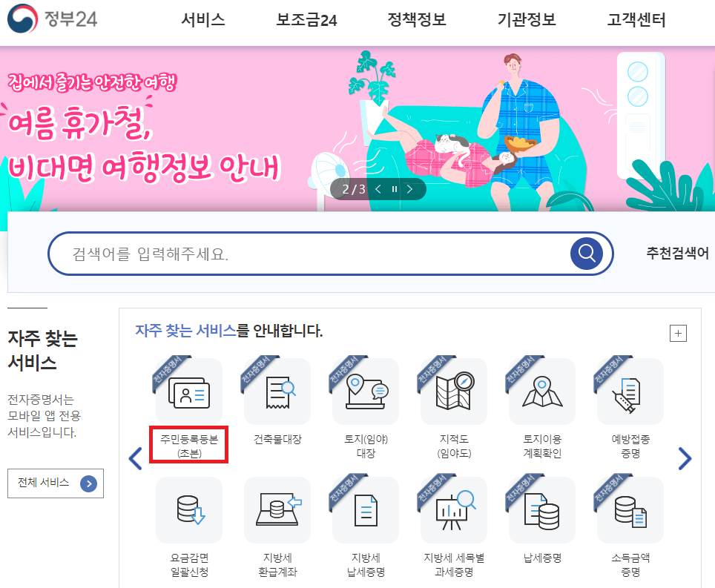Show the next banner slide
The height and width of the screenshot is (588, 715).
click(409, 189)
